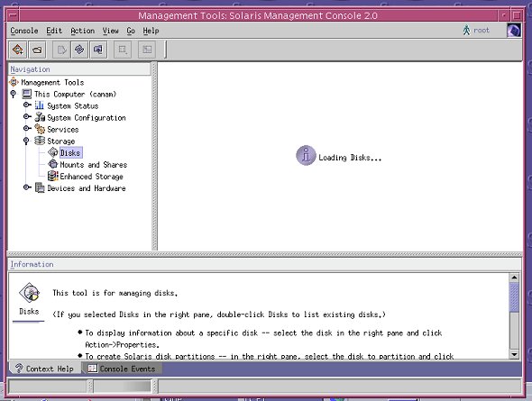
Task: Switch to the Console Events tab
Action: (x=122, y=369)
